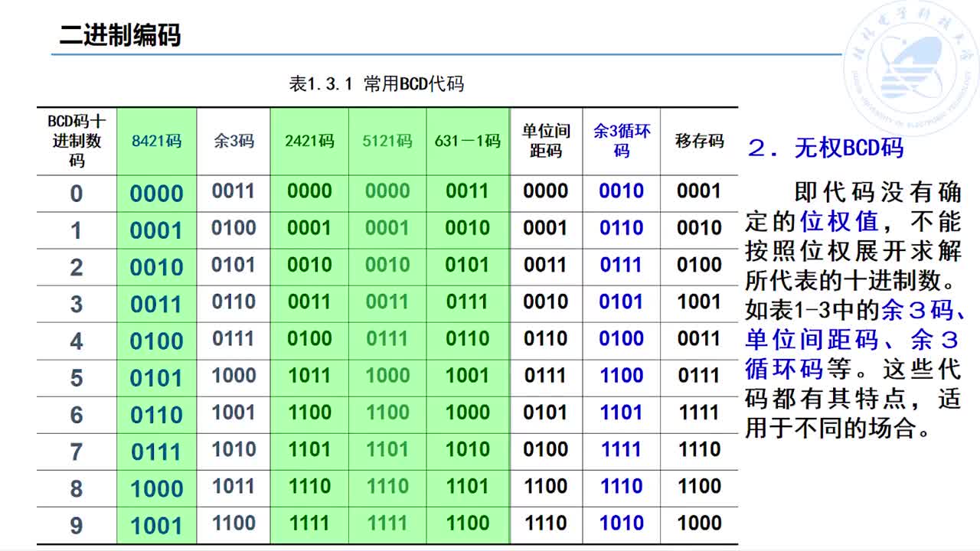The width and height of the screenshot is (980, 551).
Task: Select 余3码 cell 0110 in row 3
Action: pyautogui.click(x=234, y=302)
